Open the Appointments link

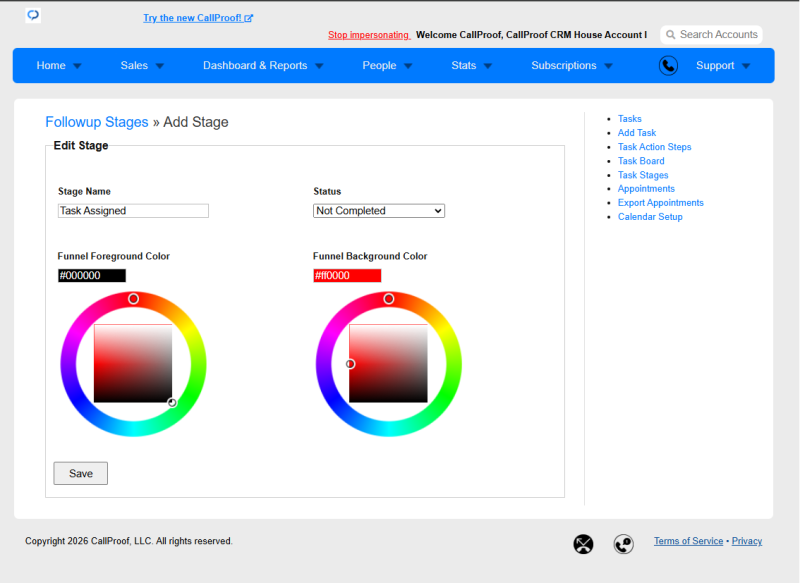click(646, 189)
